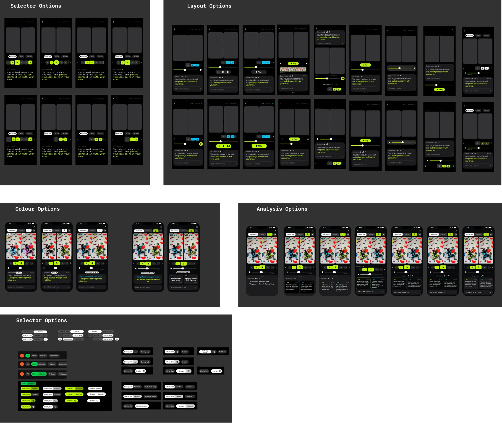502x448 pixels.
Task: Click 'Sequences 1 | 7' label in Layout Options
Action: [330, 84]
